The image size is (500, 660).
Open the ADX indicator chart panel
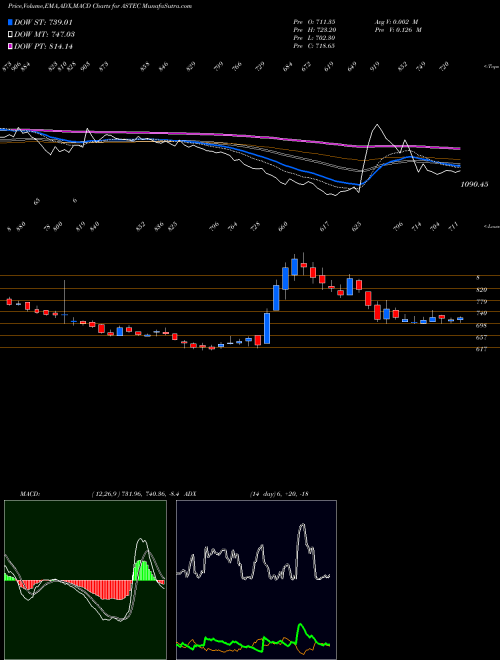(256, 580)
